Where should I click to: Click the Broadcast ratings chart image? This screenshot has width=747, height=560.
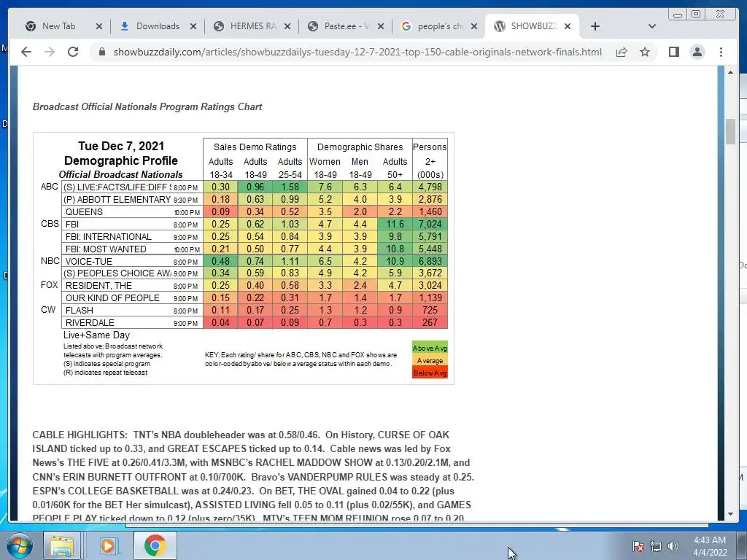[x=244, y=258]
